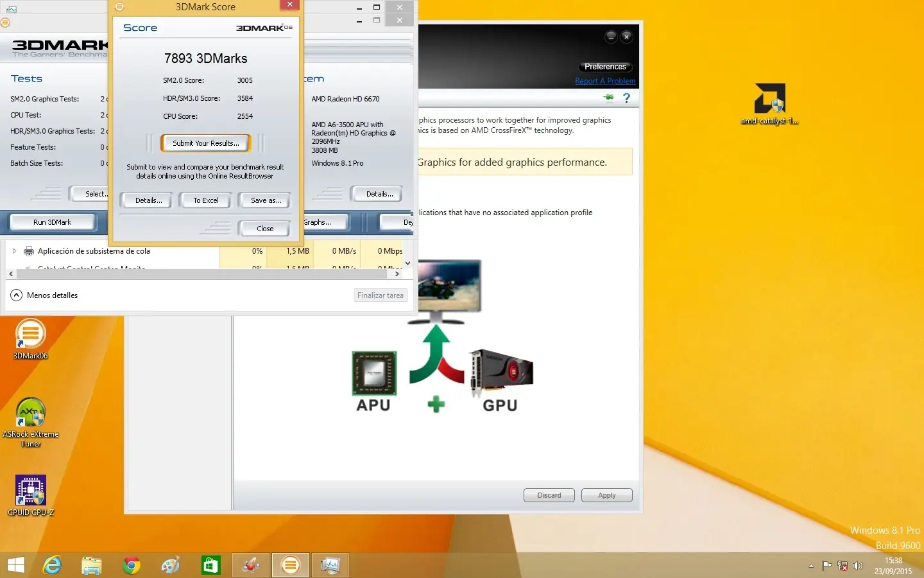The width and height of the screenshot is (924, 578).
Task: Click the 3DMark Score title bar icon
Action: (x=119, y=6)
